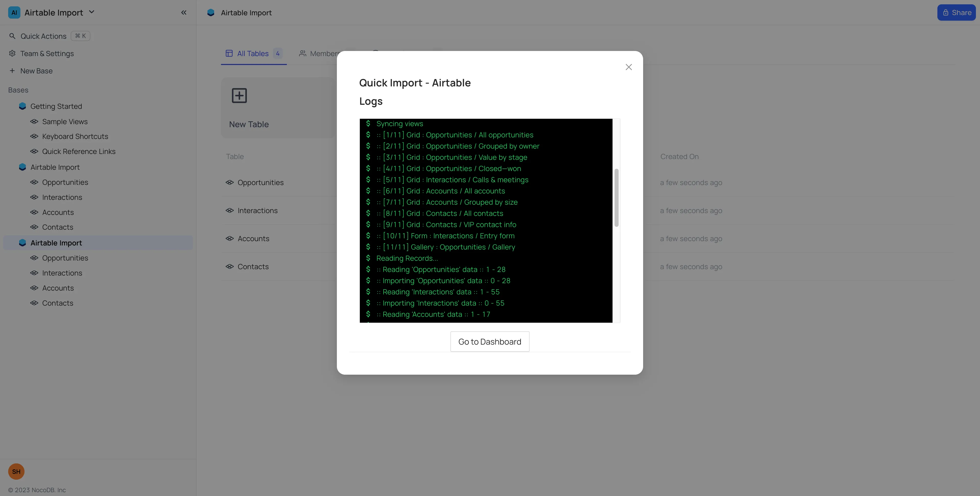Open the Quick Actions search
980x496 pixels.
(13, 36)
